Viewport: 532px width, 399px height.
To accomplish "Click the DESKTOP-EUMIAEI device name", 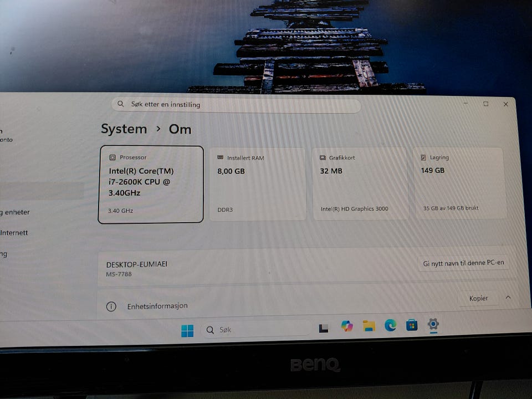I will [137, 264].
